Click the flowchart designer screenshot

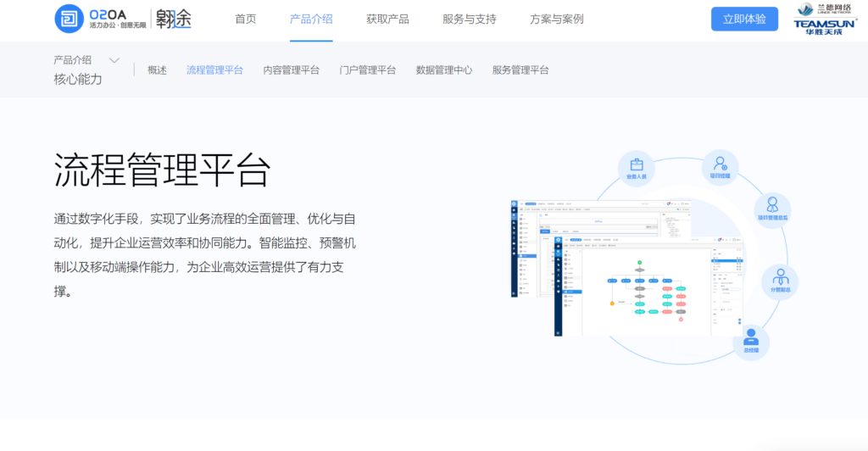pos(648,287)
